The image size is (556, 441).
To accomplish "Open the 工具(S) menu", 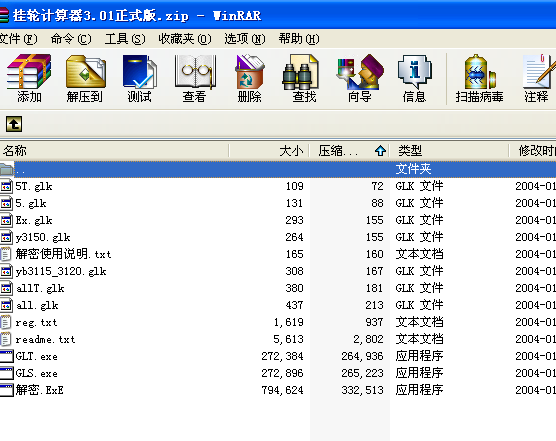I will (125, 39).
